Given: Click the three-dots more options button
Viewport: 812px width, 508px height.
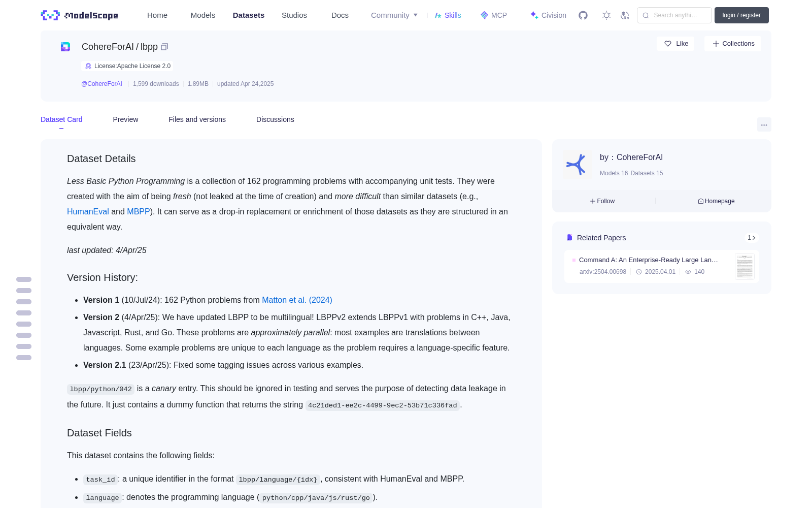Looking at the screenshot, I should (764, 124).
